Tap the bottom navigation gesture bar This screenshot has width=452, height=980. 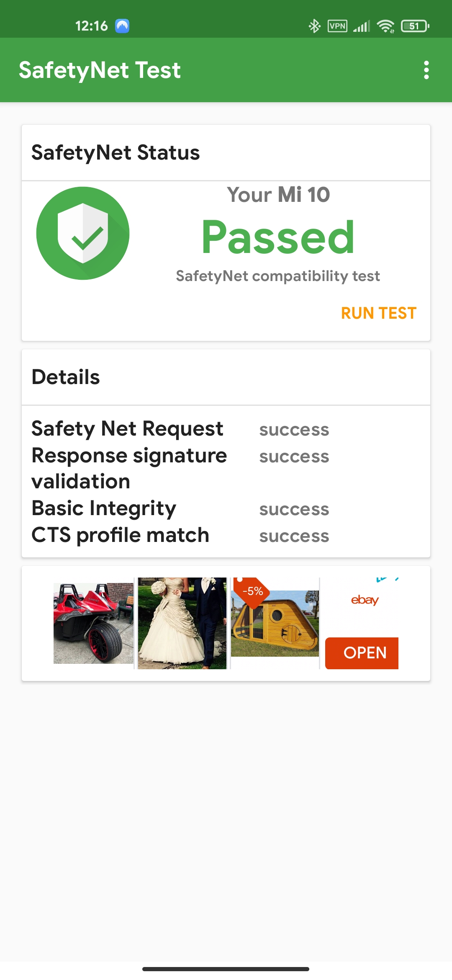click(x=226, y=969)
